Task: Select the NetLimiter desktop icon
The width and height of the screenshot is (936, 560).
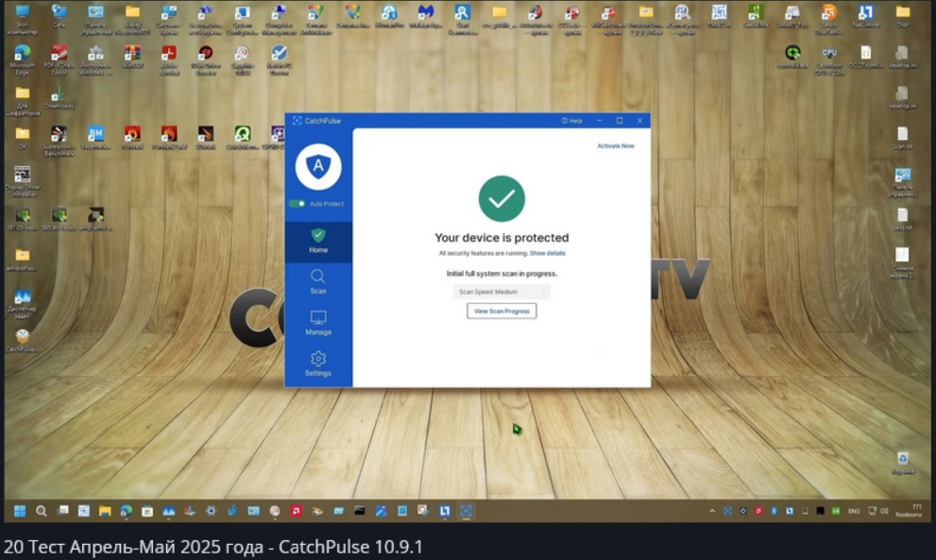Action: pyautogui.click(x=865, y=17)
